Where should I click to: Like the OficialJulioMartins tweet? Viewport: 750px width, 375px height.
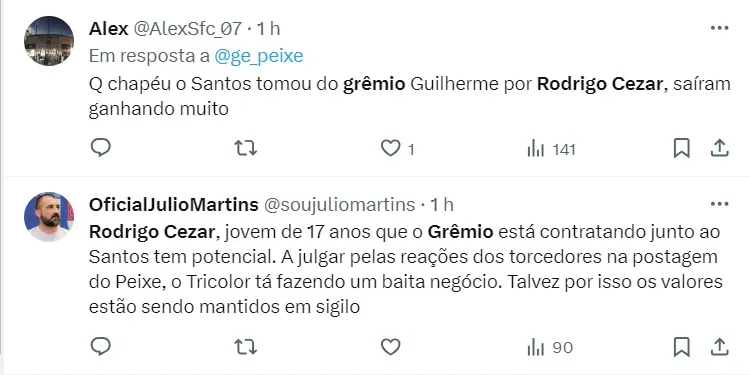pos(390,347)
